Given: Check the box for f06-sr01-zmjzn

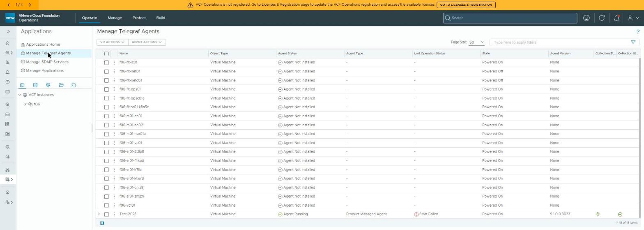Looking at the screenshot, I should [x=106, y=197].
